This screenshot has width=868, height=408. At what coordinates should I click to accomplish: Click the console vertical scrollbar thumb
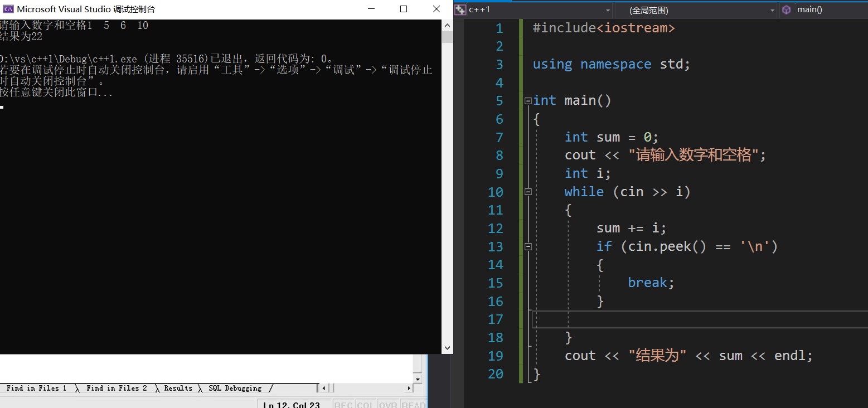447,37
